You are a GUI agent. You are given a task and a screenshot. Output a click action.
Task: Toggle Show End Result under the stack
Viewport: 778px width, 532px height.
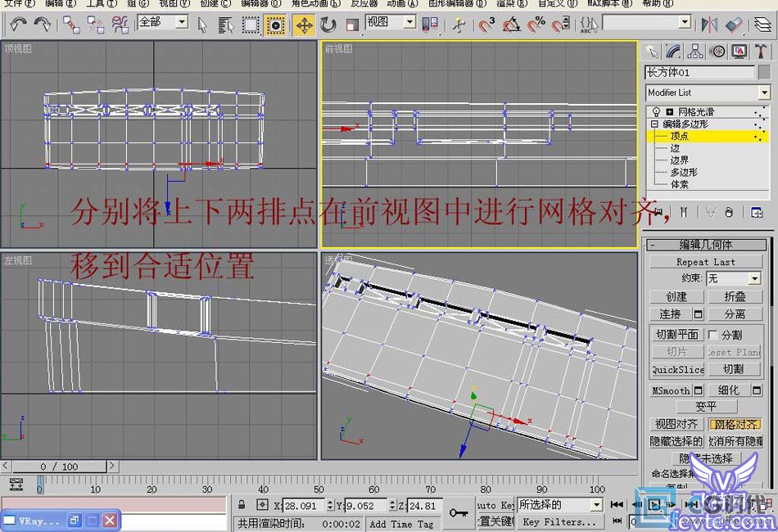tap(683, 213)
